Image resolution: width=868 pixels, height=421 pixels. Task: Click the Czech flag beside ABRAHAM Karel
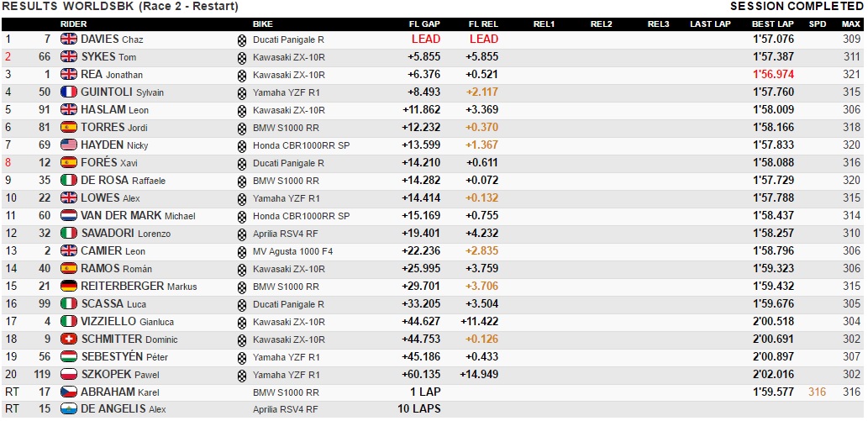pos(69,392)
